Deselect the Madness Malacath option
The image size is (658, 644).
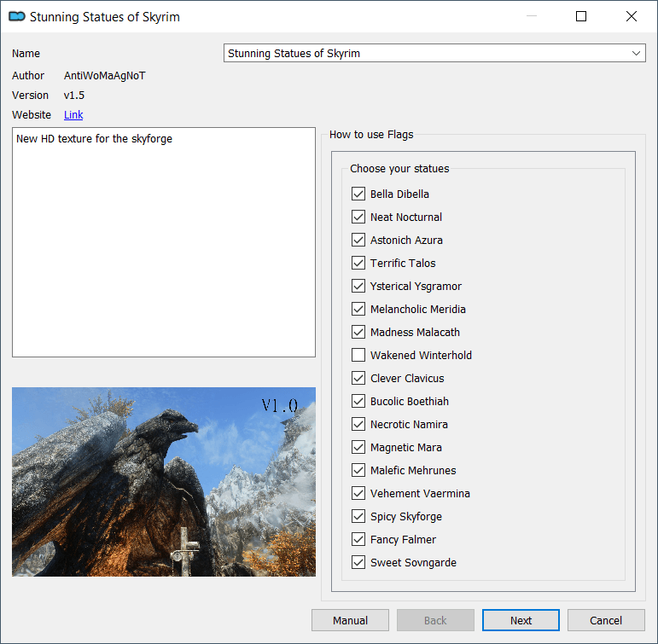pos(358,333)
